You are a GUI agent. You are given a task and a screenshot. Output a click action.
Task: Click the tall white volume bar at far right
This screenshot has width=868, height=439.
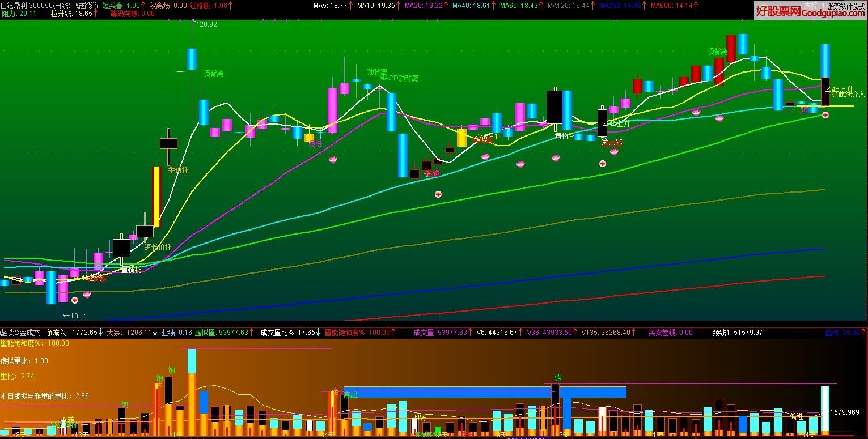(x=825, y=411)
